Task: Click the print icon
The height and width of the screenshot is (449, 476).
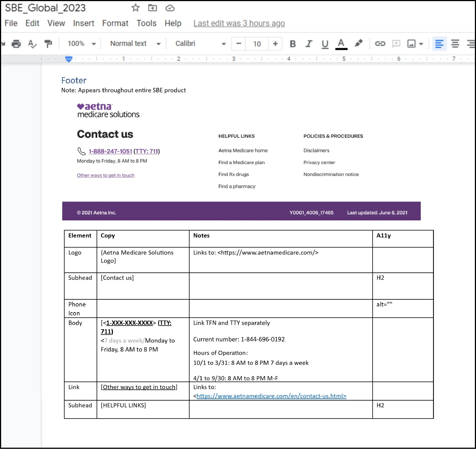Action: [16, 44]
